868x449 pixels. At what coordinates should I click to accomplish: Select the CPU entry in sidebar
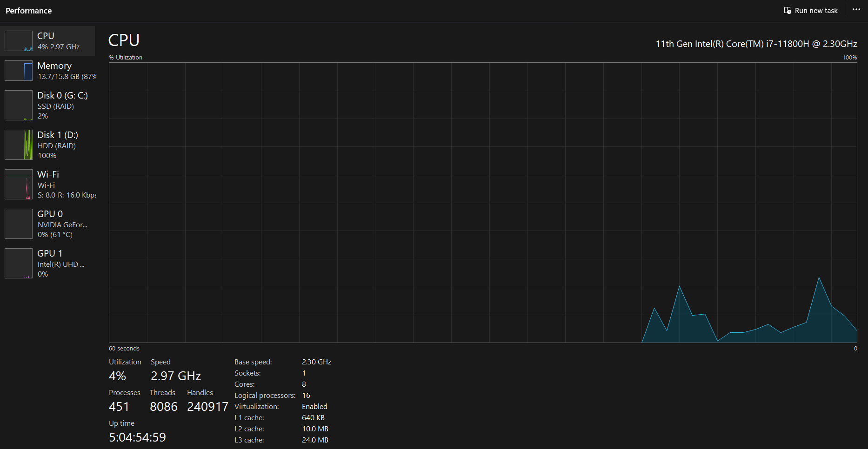(59, 41)
